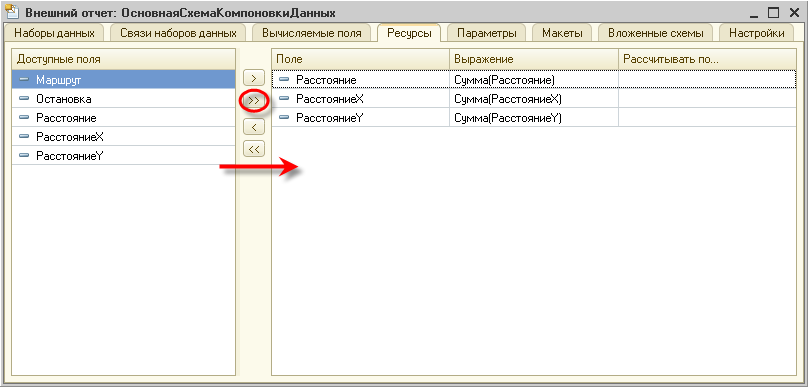
Task: Select the РасстояниеX row in resources table
Action: coord(534,98)
